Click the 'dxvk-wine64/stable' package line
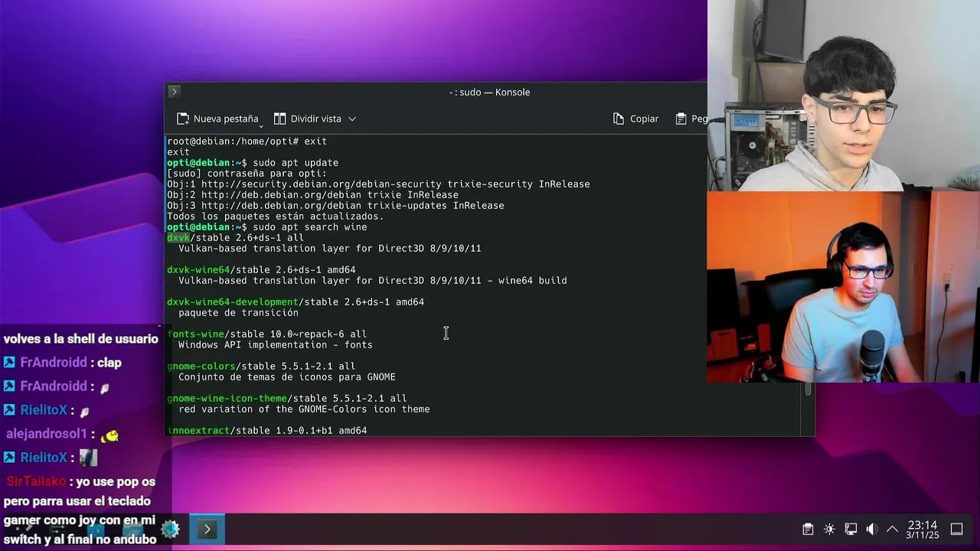 (x=261, y=270)
